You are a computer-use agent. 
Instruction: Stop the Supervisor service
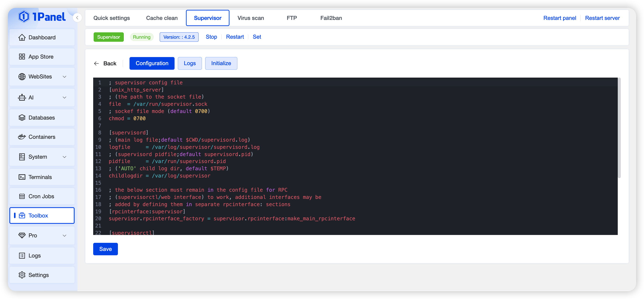[211, 37]
